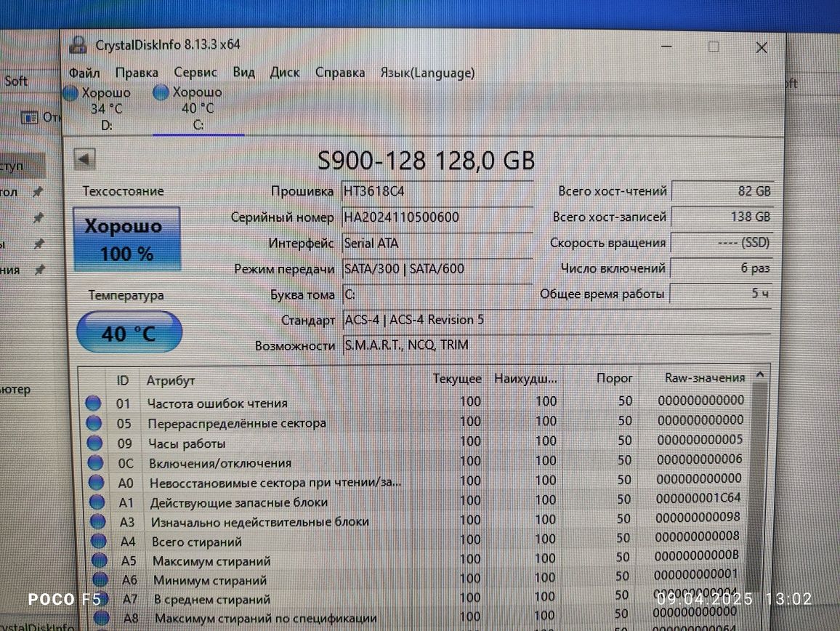Click raw value 000000000098
The height and width of the screenshot is (631, 840).
[698, 518]
